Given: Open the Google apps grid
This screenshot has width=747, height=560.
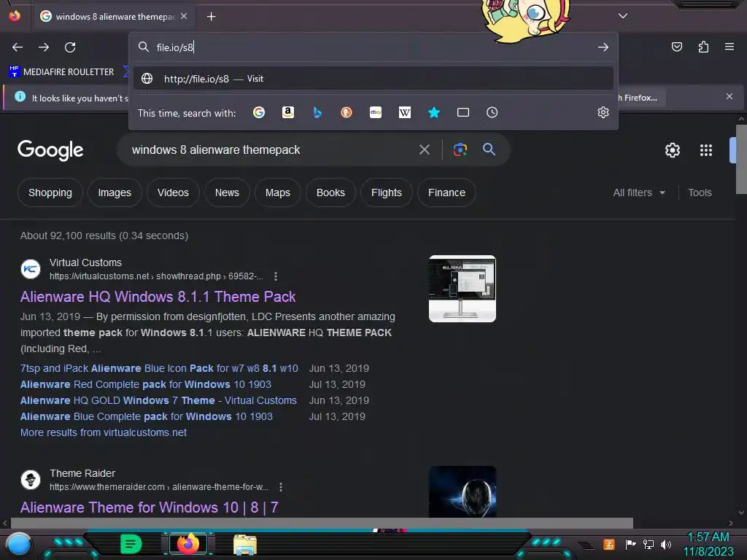Looking at the screenshot, I should pyautogui.click(x=706, y=150).
